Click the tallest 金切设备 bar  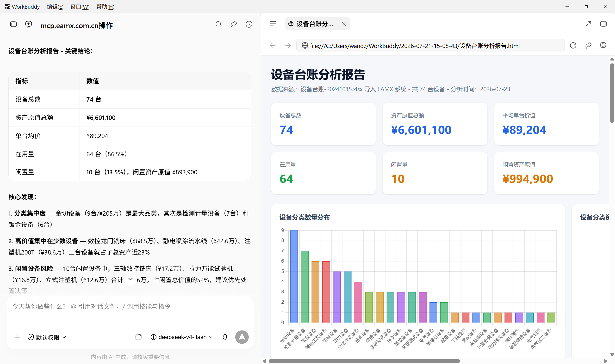click(294, 276)
